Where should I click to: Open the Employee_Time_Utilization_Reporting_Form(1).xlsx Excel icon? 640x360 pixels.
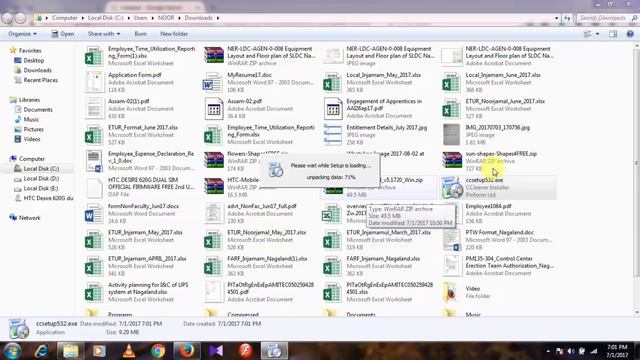[94, 56]
